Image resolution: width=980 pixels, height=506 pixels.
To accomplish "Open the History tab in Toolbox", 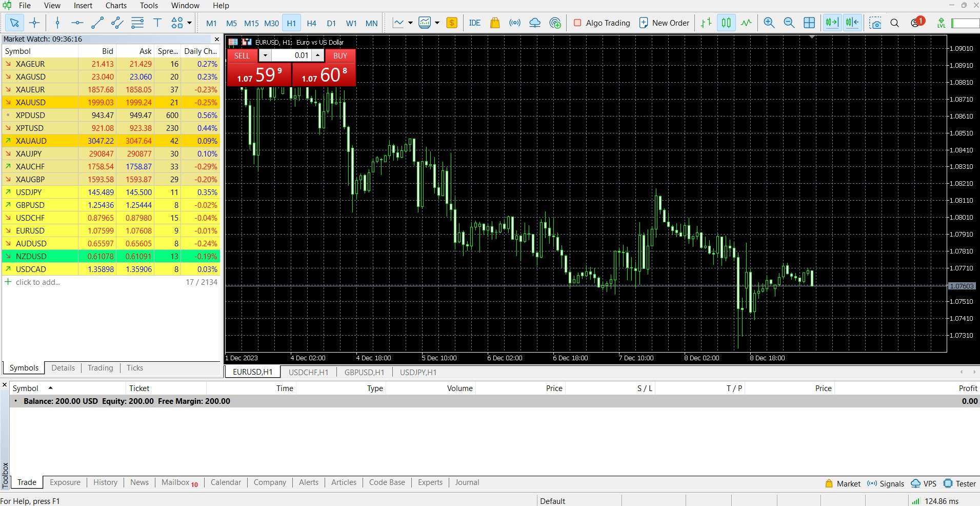I will click(x=105, y=482).
